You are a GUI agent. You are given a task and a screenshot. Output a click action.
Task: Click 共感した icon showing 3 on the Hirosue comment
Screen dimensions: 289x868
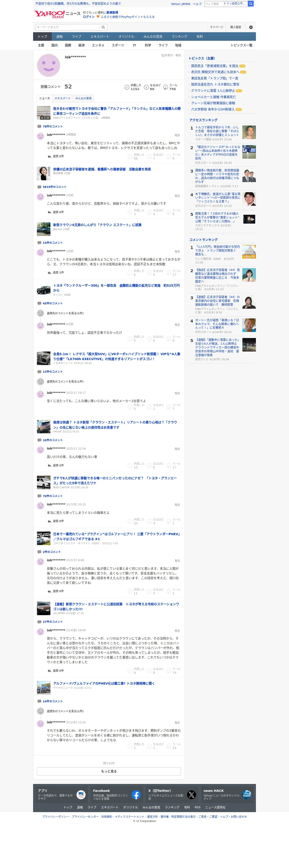[130, 212]
